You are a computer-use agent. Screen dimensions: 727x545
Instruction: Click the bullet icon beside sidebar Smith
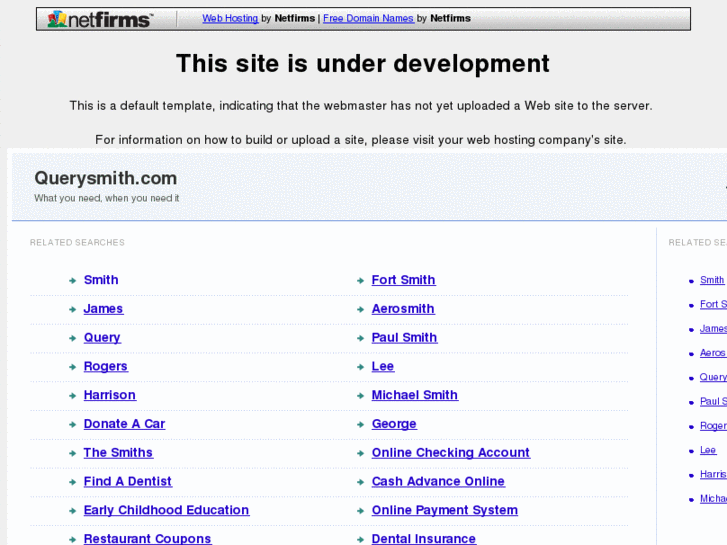point(691,281)
